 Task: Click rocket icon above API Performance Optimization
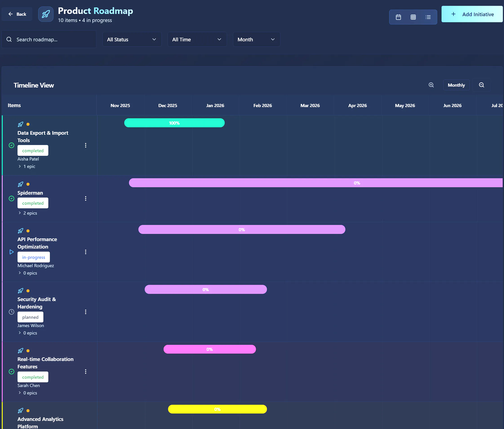20,231
